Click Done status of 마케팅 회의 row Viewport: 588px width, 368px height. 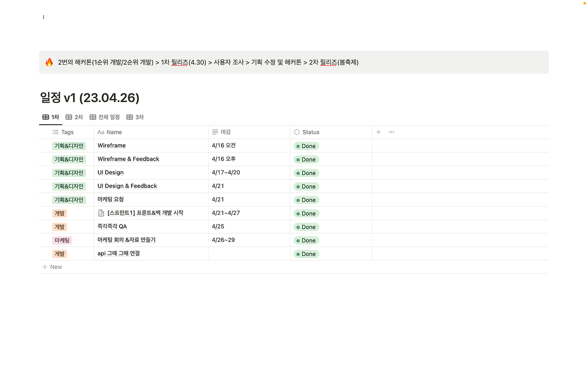coord(306,240)
